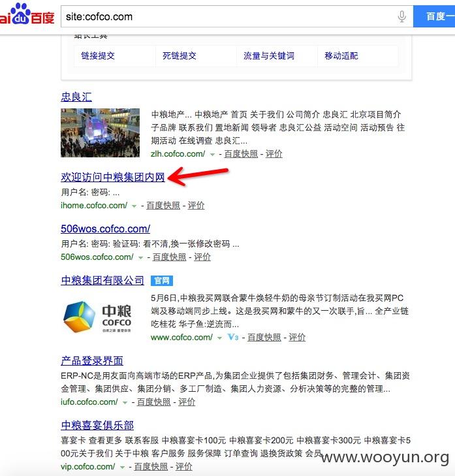Click the Baidu logo
The width and height of the screenshot is (455, 476).
coord(27,14)
